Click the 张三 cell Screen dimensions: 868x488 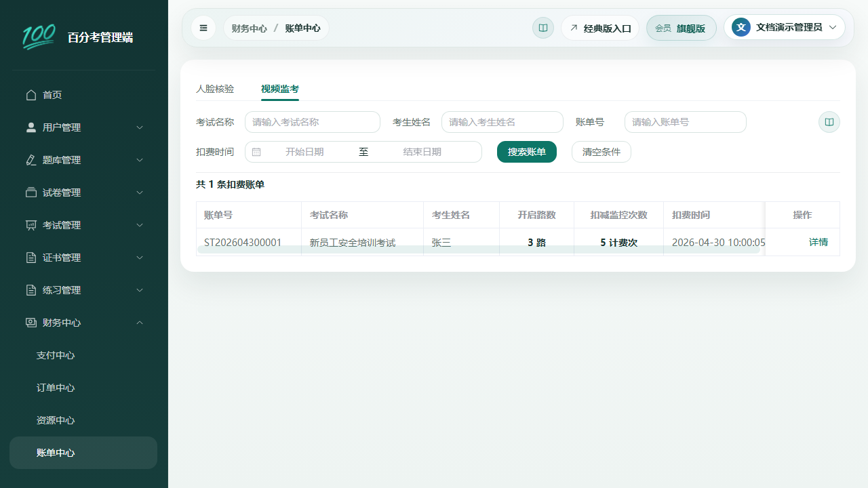click(462, 242)
